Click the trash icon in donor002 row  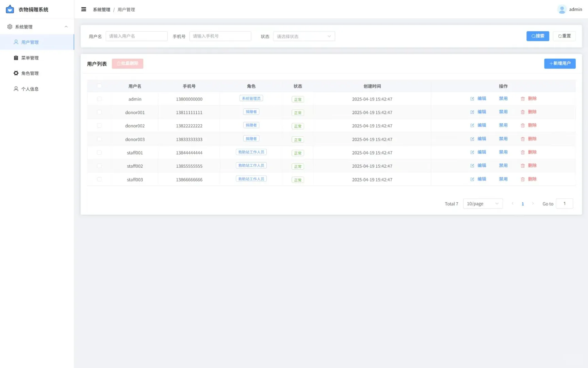pos(523,125)
